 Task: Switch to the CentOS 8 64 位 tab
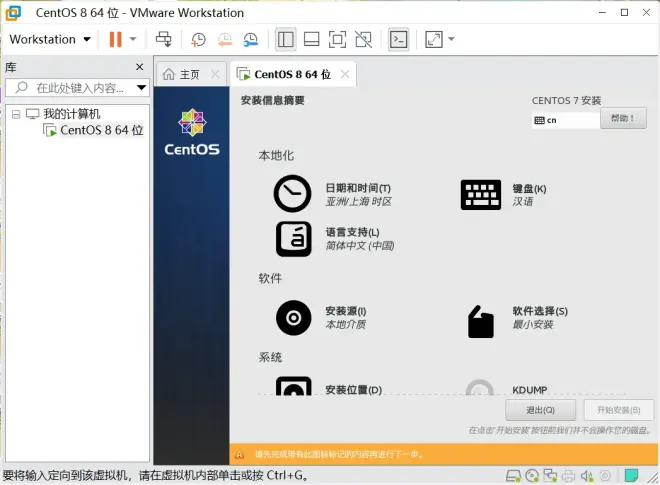coord(292,75)
